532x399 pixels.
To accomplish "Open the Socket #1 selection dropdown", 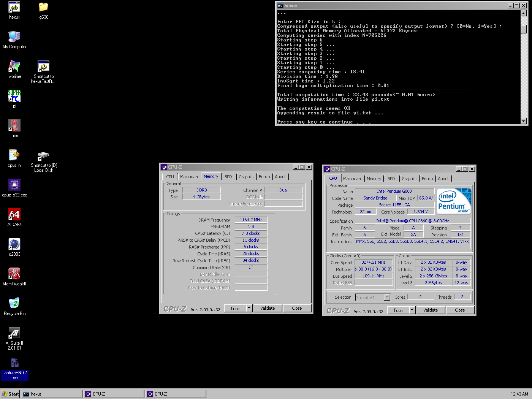I will click(373, 297).
